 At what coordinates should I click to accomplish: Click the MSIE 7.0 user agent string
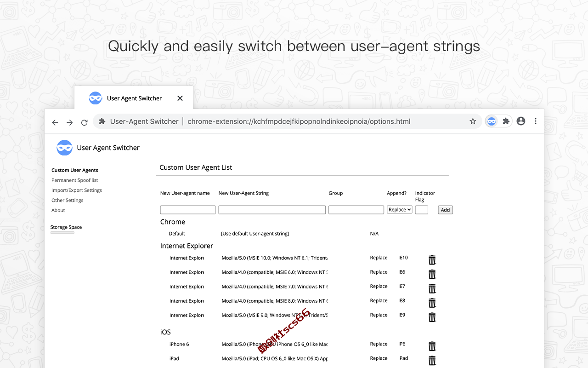[x=275, y=287]
